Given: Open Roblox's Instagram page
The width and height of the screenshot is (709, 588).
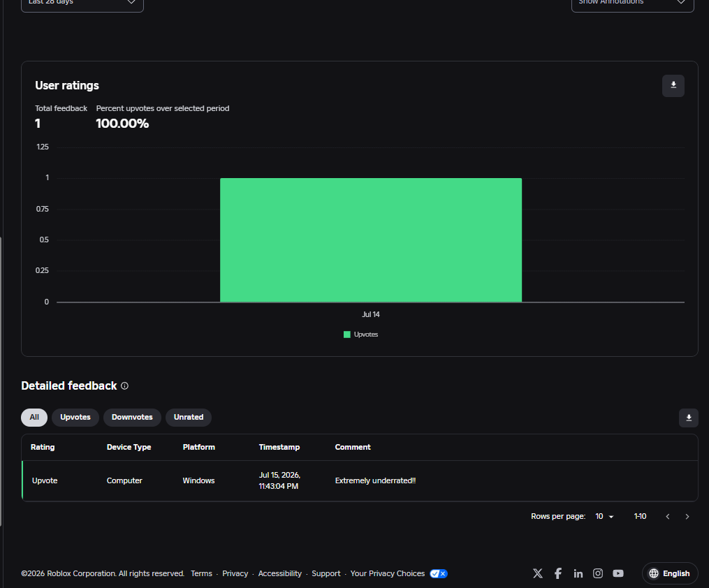Looking at the screenshot, I should point(598,573).
